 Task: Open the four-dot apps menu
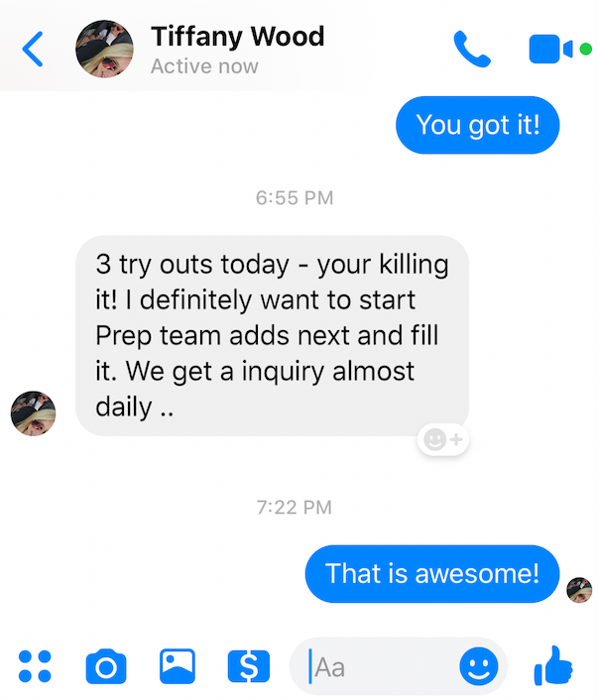35,666
